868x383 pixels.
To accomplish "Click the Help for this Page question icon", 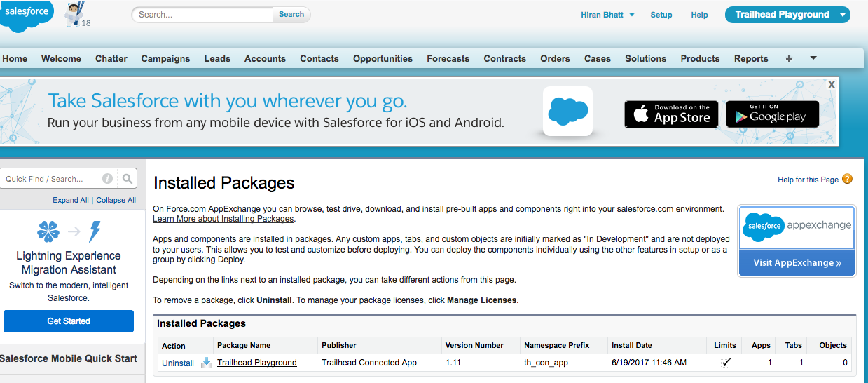I will [848, 179].
